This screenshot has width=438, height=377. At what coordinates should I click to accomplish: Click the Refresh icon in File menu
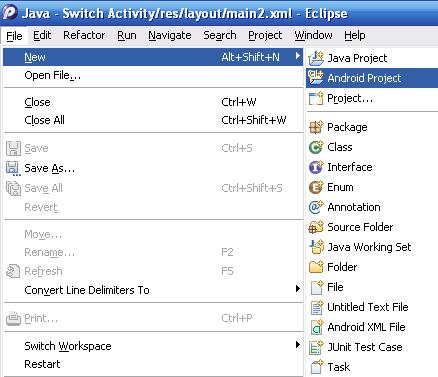click(x=13, y=271)
